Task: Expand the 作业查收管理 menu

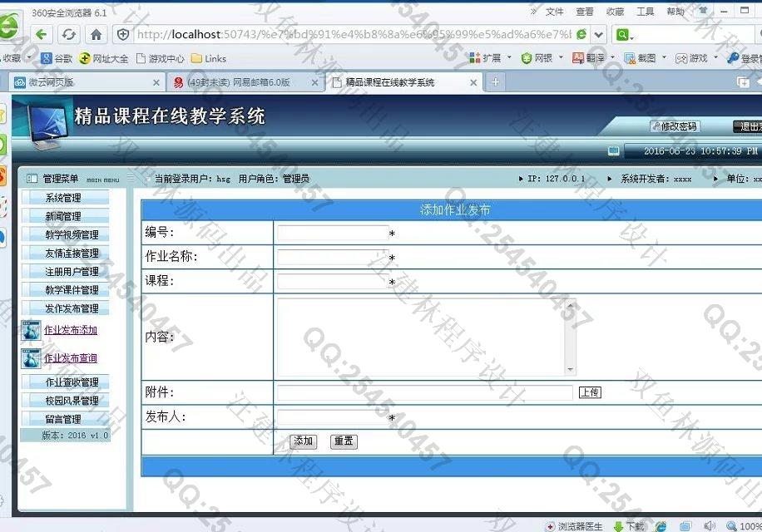Action: 65,382
